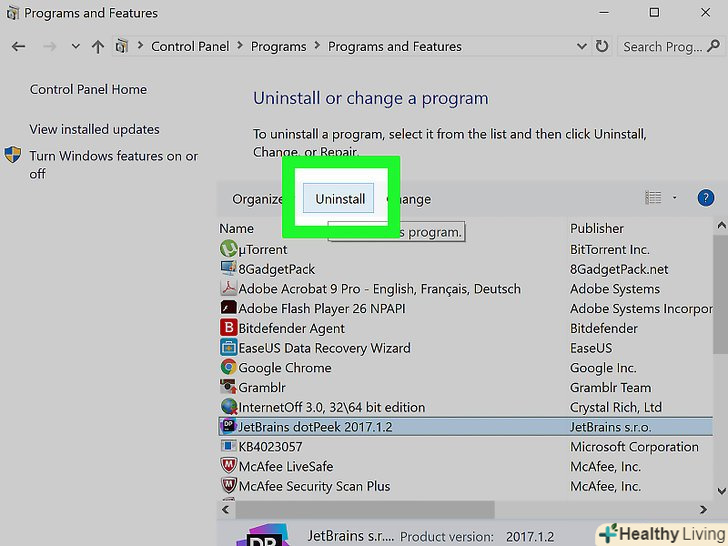Click the horizontal scrollbar thumb
The image size is (728, 546).
click(x=365, y=509)
